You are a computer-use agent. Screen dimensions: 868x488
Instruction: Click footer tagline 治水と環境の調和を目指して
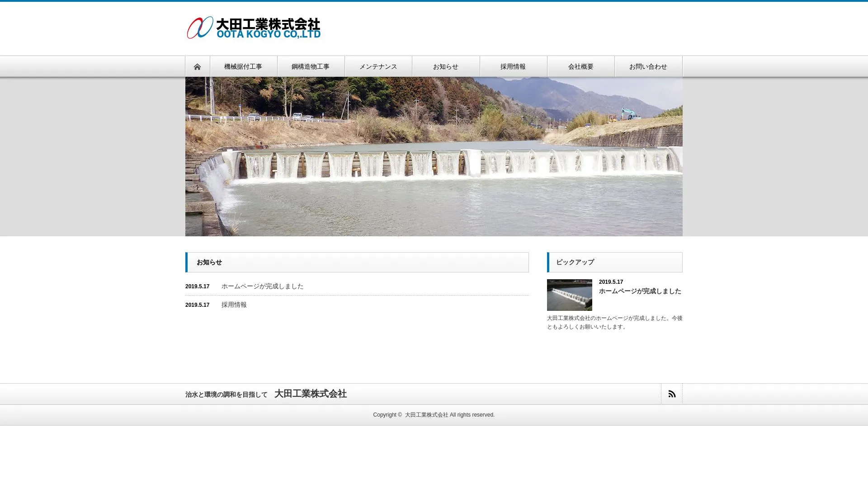[x=226, y=394]
